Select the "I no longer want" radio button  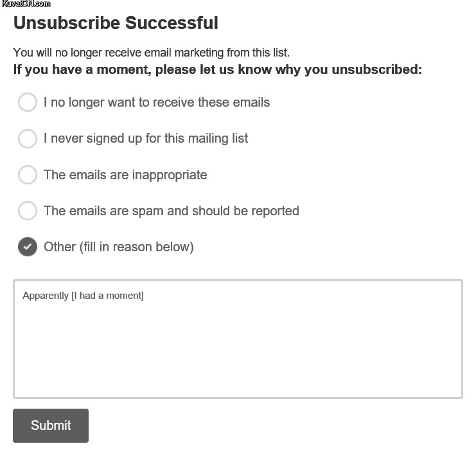[x=28, y=102]
